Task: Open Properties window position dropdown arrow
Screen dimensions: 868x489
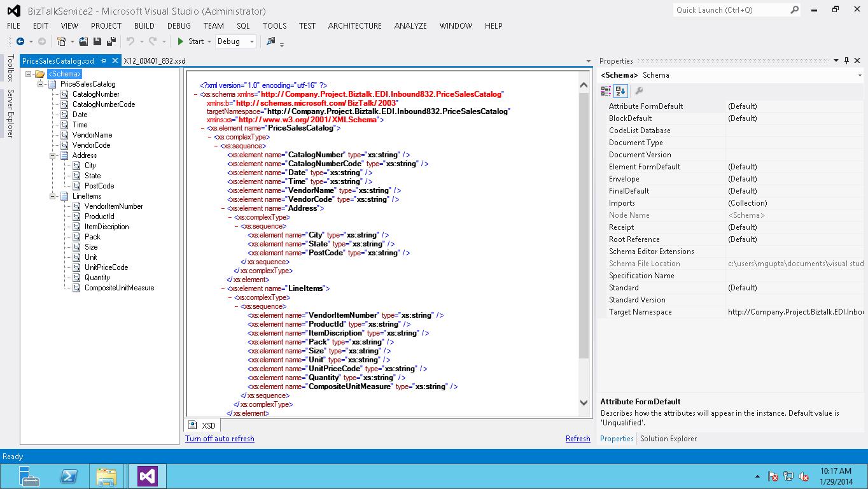Action: click(836, 61)
